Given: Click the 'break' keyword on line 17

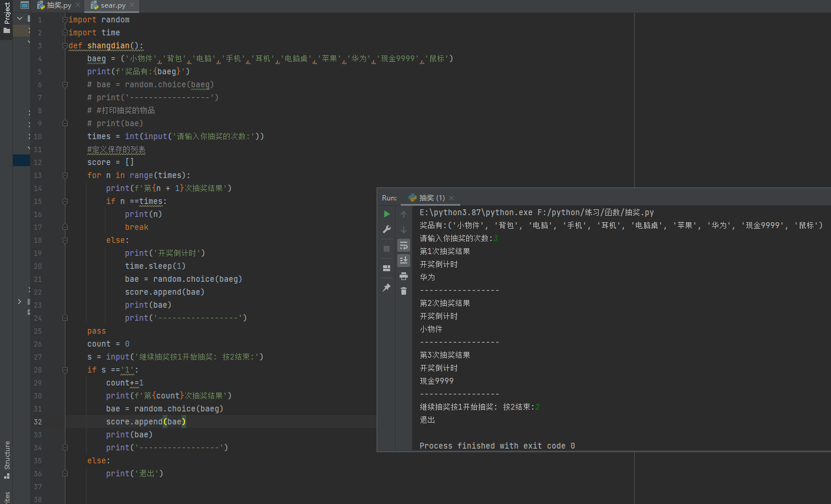Looking at the screenshot, I should pyautogui.click(x=137, y=227).
